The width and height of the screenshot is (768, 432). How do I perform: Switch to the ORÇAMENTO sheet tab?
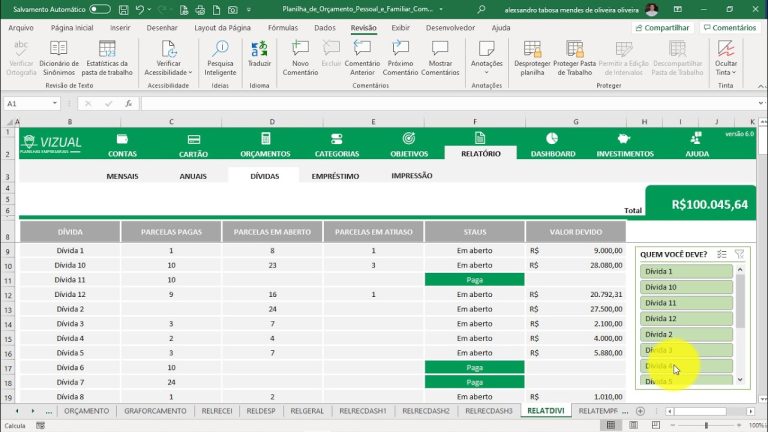coord(87,411)
